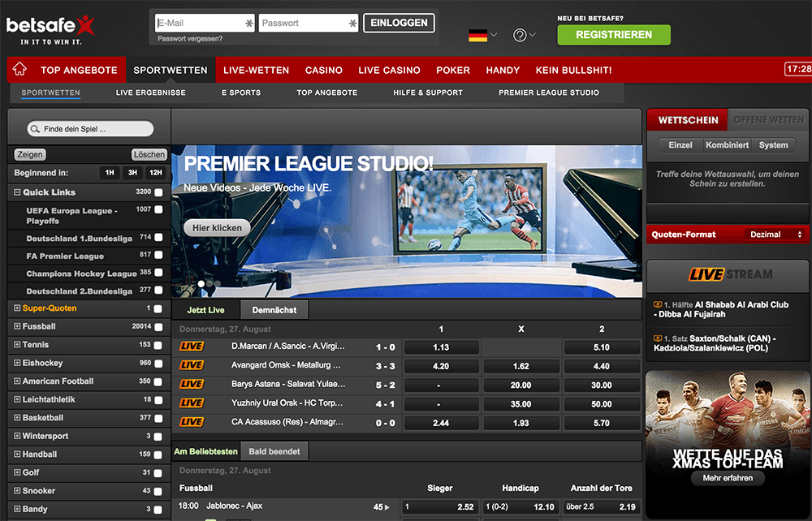Click the EINLOGGEN button
This screenshot has width=812, height=521.
[399, 23]
